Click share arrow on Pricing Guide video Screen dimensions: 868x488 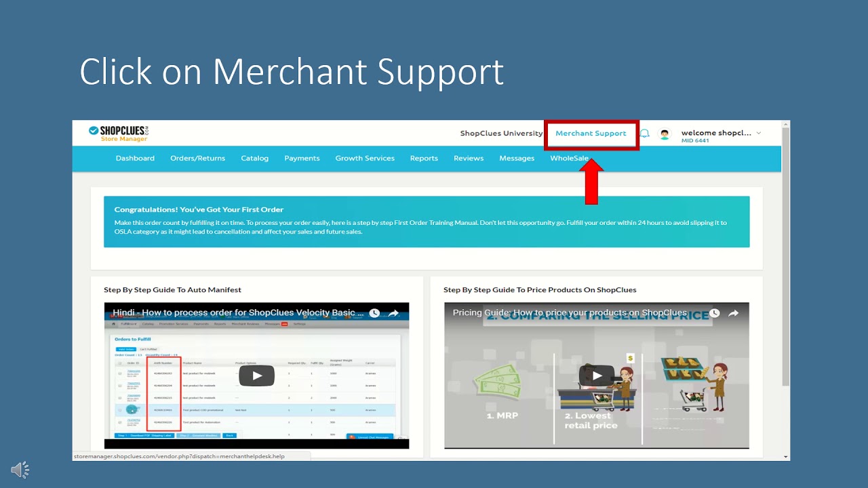[733, 313]
